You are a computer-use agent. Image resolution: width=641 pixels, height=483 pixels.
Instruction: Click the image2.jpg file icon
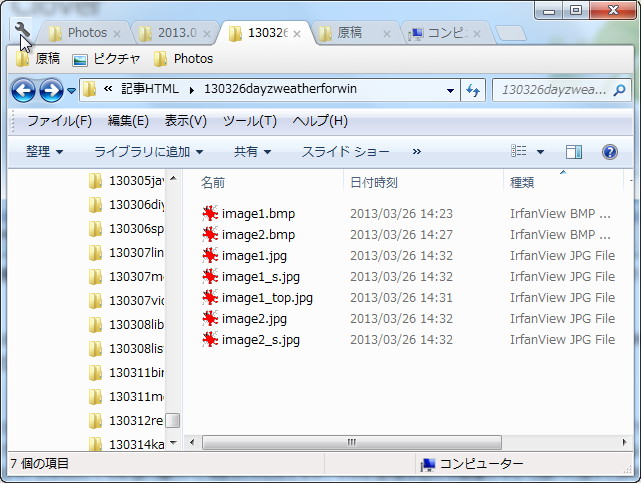pyautogui.click(x=210, y=319)
